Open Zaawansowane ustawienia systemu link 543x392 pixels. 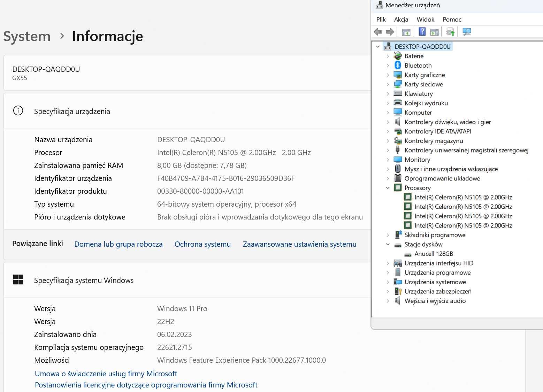click(299, 244)
